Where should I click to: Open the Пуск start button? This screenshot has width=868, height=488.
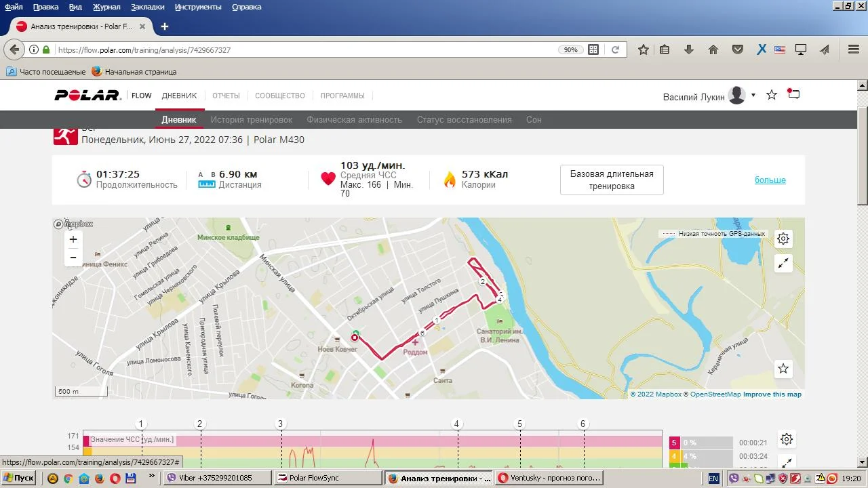click(19, 478)
